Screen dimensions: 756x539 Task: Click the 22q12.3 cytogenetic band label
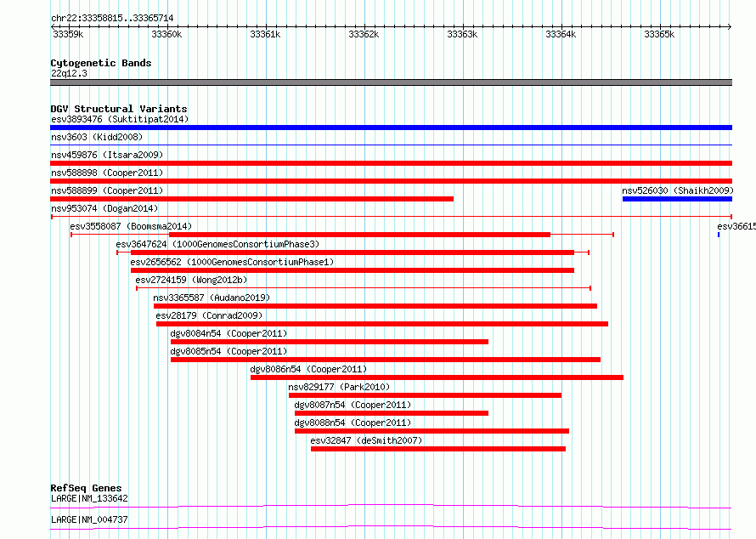(x=69, y=73)
